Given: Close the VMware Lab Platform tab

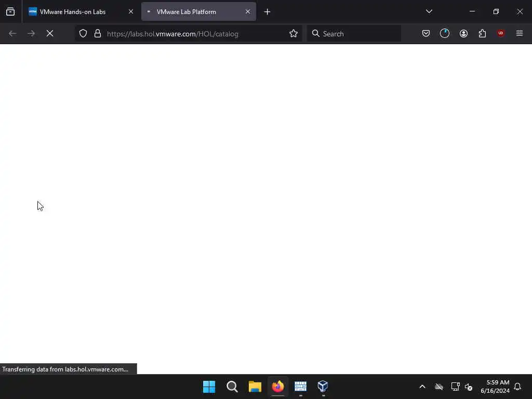Looking at the screenshot, I should pyautogui.click(x=248, y=11).
